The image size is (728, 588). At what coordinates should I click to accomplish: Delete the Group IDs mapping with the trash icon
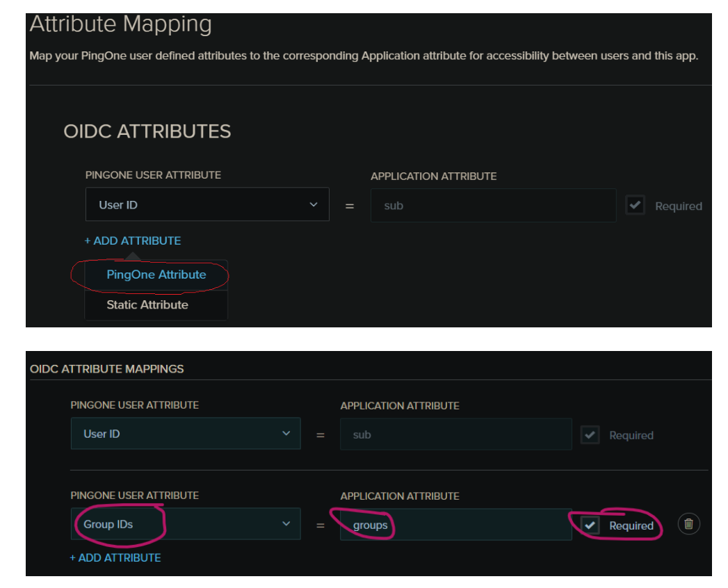point(688,524)
